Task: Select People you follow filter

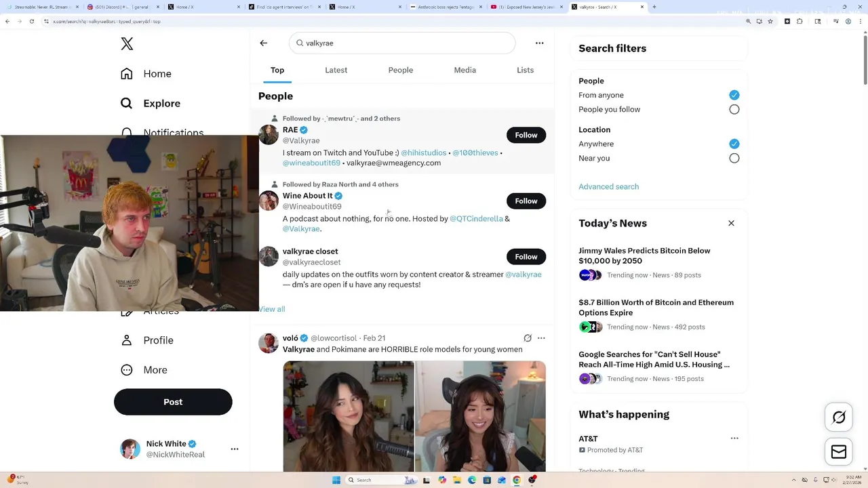Action: pos(734,109)
